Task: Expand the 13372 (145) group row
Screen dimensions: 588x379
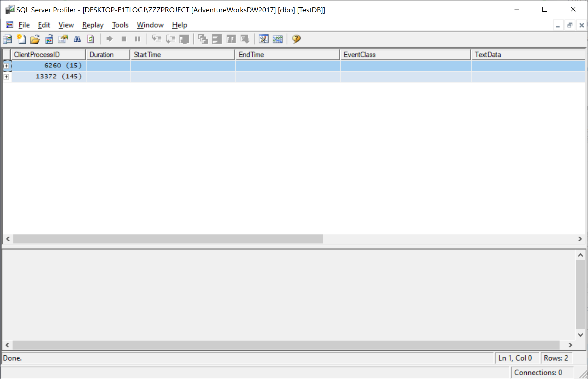Action: coord(6,77)
